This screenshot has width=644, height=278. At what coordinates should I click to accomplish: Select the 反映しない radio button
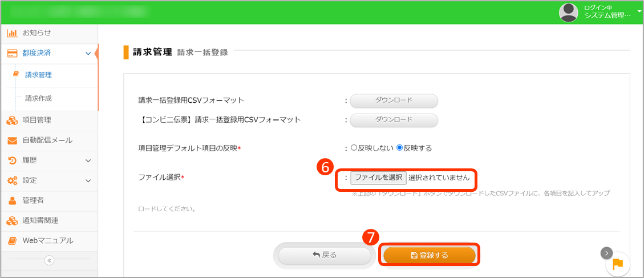click(x=354, y=148)
